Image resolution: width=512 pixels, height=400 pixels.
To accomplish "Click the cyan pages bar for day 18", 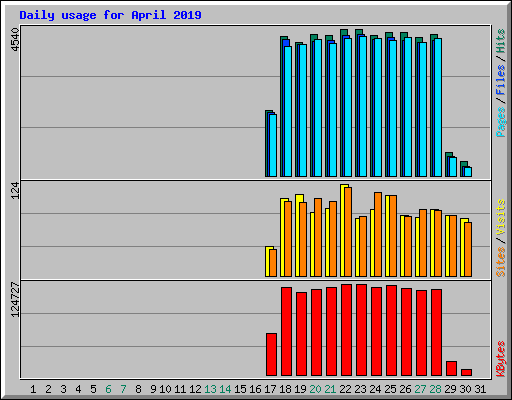I will pyautogui.click(x=288, y=111).
